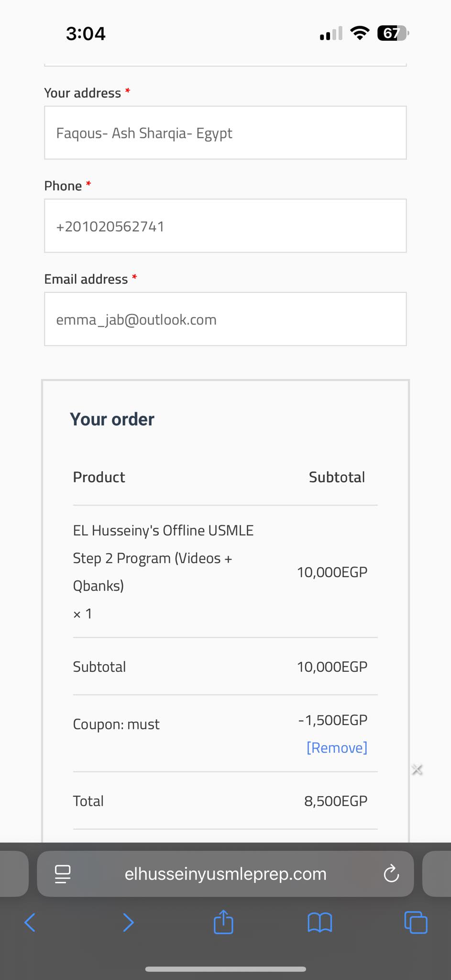Tap the battery indicator in status bar
451x980 pixels.
pyautogui.click(x=392, y=33)
